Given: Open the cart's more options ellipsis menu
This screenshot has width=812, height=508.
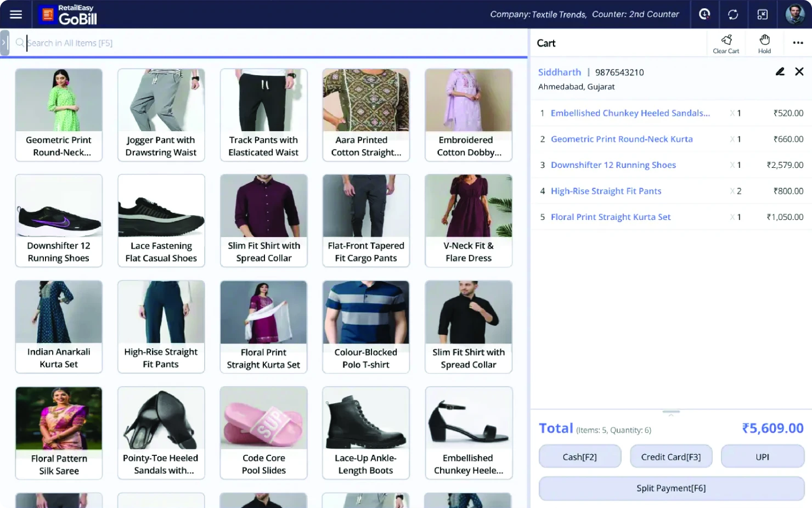Looking at the screenshot, I should [x=798, y=43].
